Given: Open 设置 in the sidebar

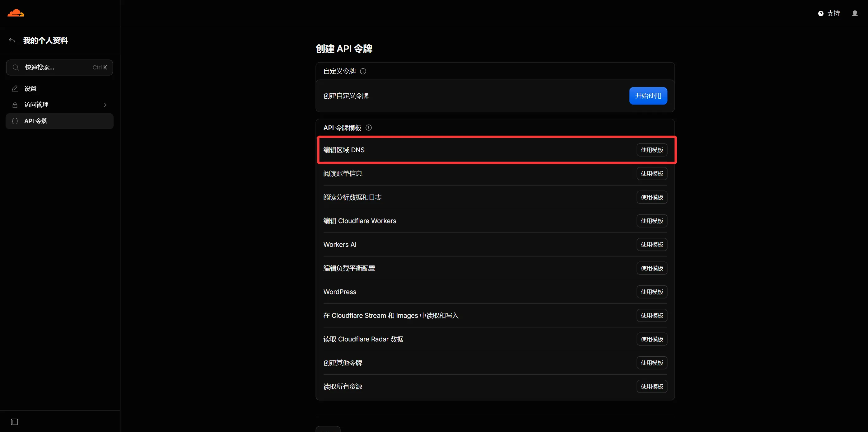Looking at the screenshot, I should 60,89.
